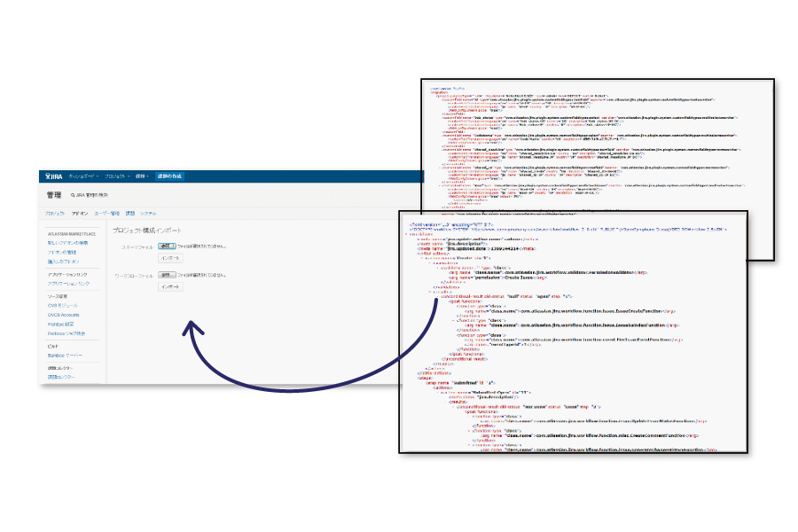Open the ダッシュボード dropdown menu

click(x=83, y=176)
